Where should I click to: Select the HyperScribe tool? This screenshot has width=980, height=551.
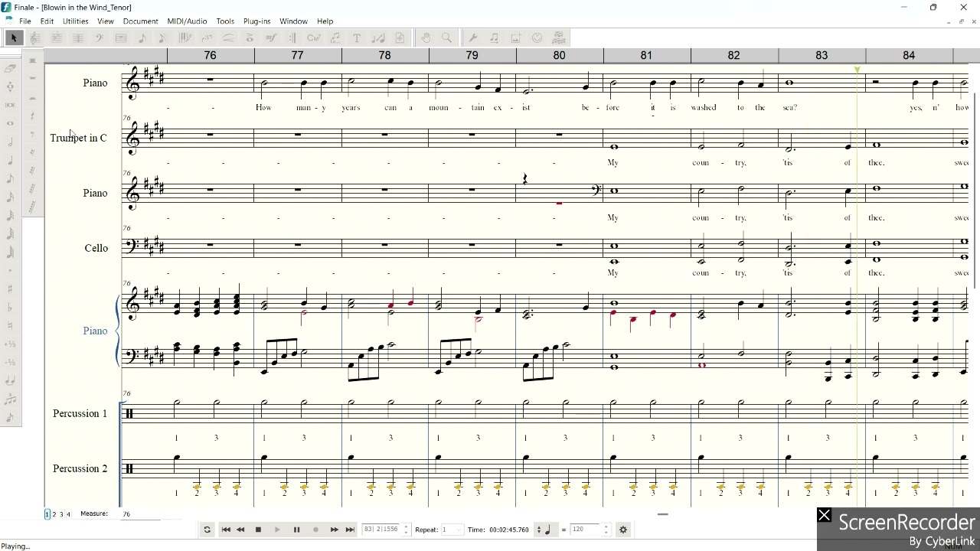pos(185,37)
